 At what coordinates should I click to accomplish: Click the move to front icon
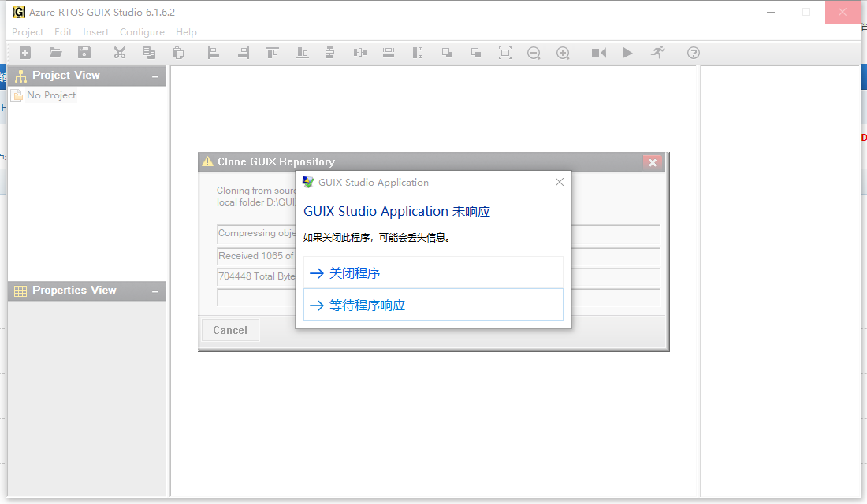click(x=447, y=53)
